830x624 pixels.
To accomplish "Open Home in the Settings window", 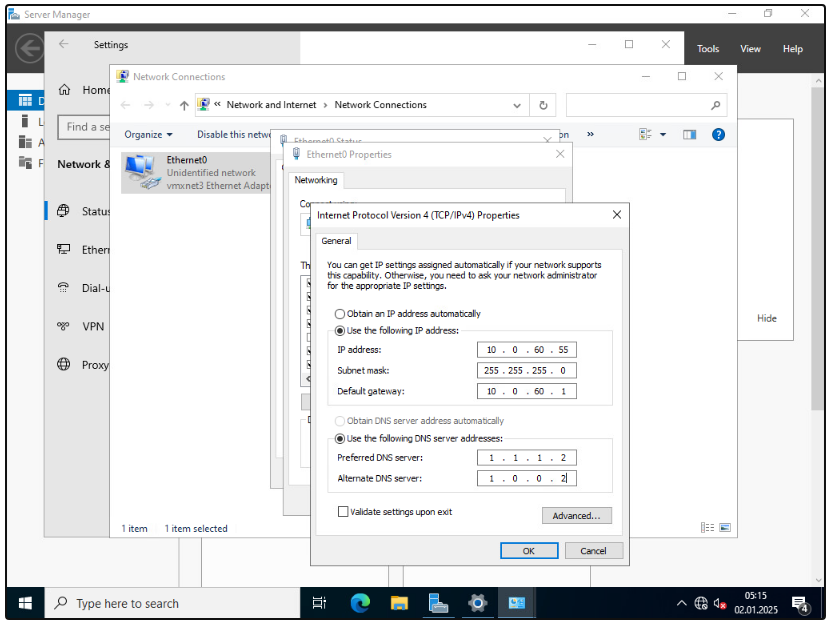I will pyautogui.click(x=84, y=90).
